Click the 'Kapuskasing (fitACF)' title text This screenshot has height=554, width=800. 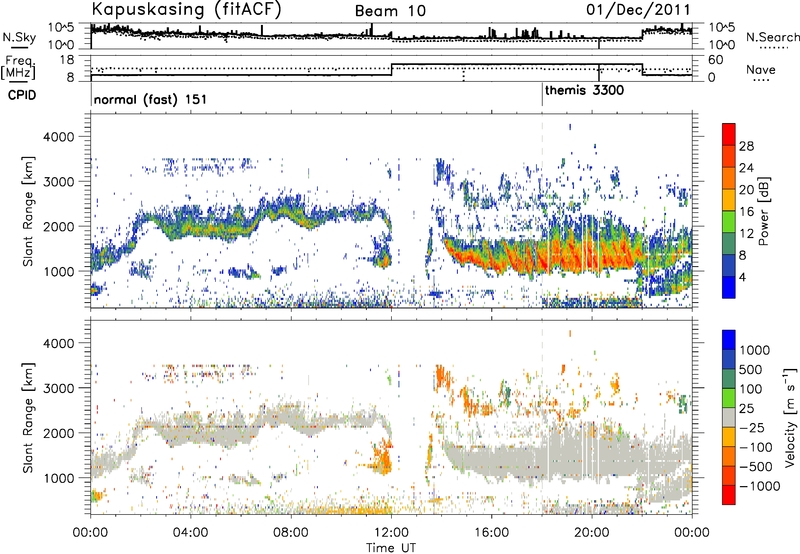186,10
